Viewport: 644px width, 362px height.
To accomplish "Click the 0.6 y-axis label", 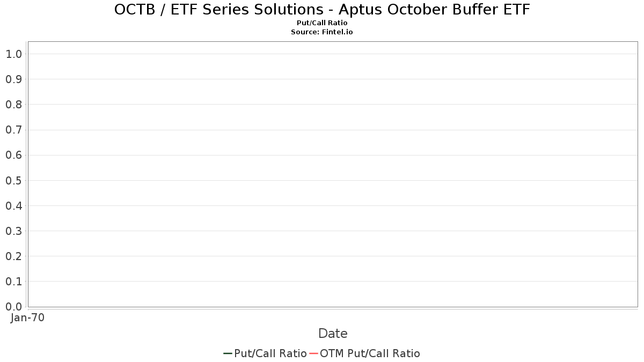I will tap(13, 156).
